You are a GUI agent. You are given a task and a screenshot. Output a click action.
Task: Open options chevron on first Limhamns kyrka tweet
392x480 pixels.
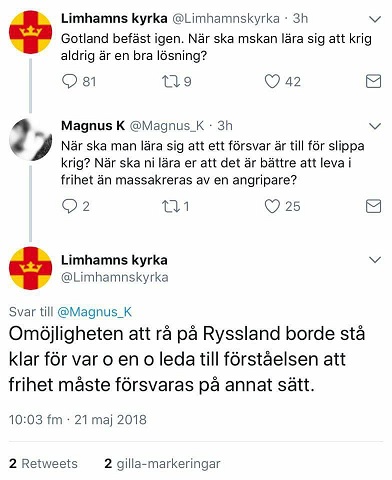click(375, 19)
